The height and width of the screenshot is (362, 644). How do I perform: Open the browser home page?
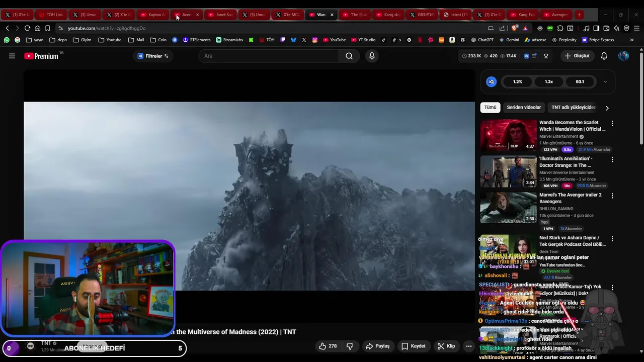click(37, 28)
